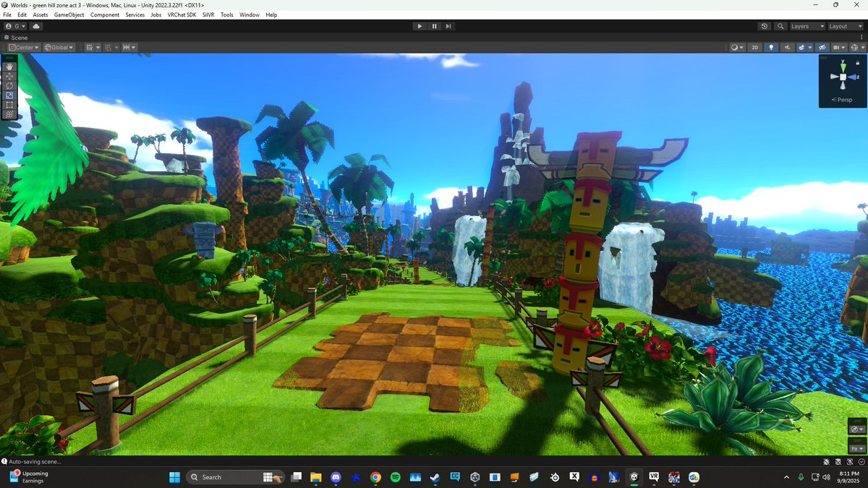Click the Windows Start button
The width and height of the screenshot is (868, 488).
point(174,477)
